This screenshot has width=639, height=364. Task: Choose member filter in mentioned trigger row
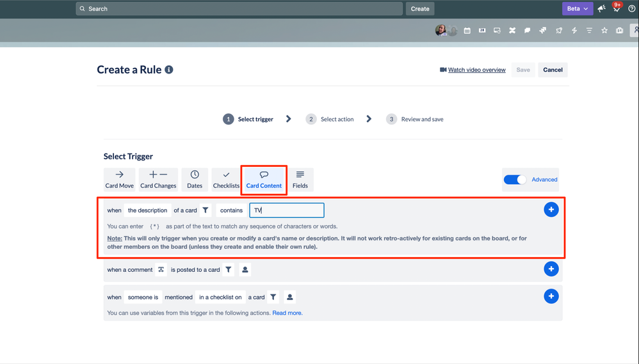pos(290,297)
